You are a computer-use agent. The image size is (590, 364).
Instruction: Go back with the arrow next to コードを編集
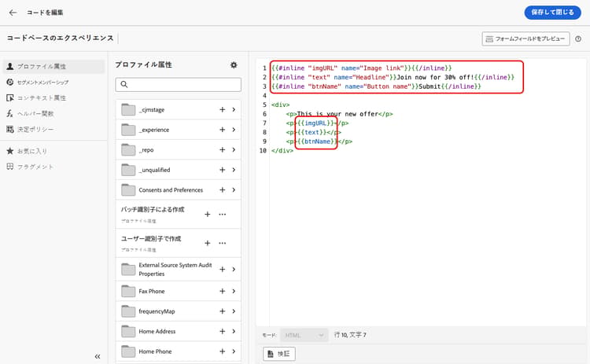click(13, 13)
